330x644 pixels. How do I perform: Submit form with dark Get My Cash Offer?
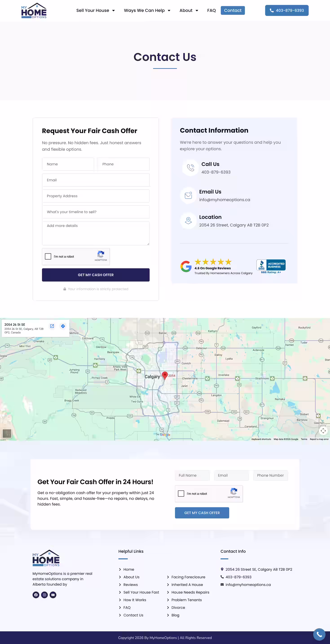click(96, 275)
